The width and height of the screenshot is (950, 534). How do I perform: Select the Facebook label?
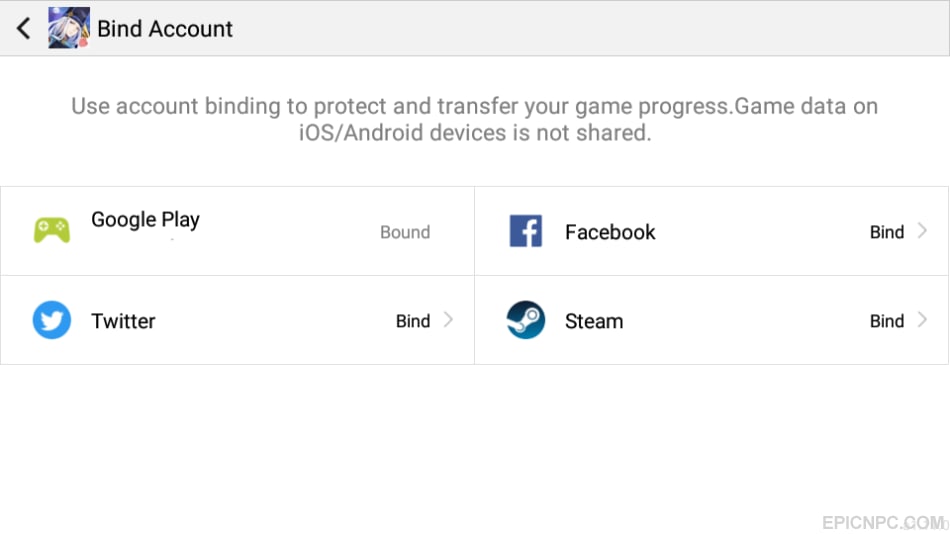610,232
